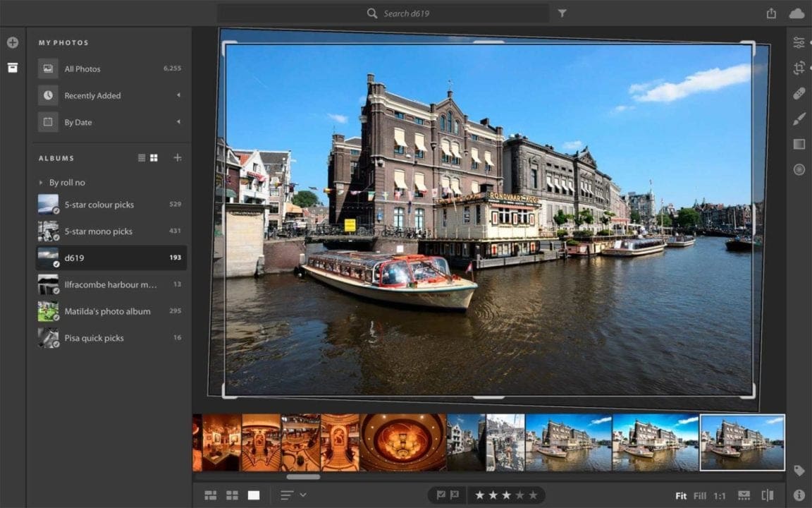Set rating to three stars
Viewport: 812px width, 508px height.
(x=507, y=495)
